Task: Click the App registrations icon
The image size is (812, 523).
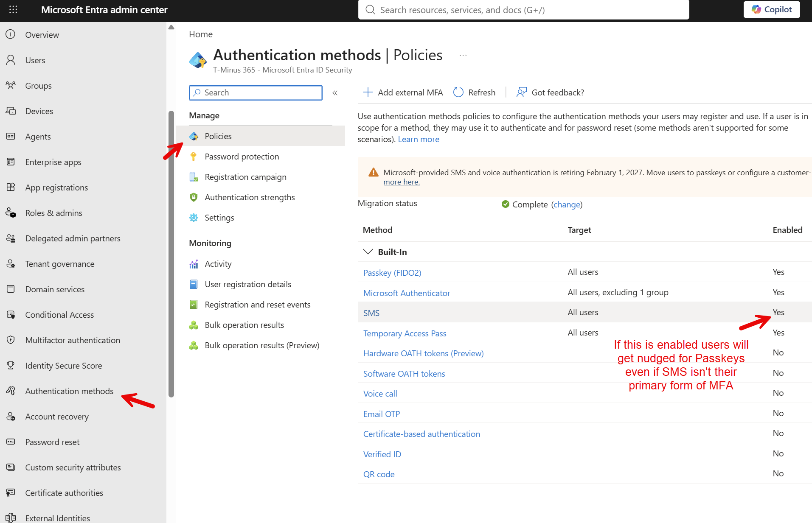Action: coord(11,187)
